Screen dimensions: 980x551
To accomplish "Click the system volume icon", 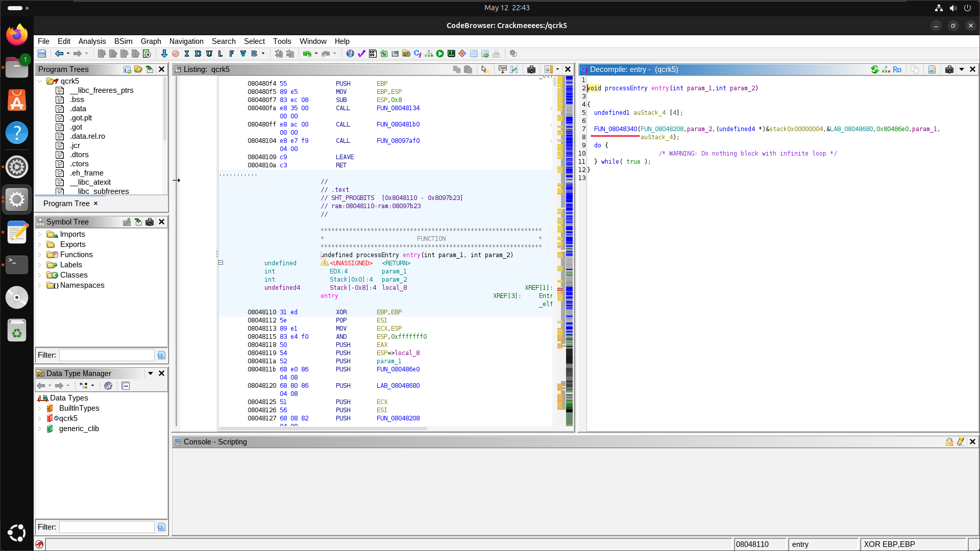I will pos(953,8).
